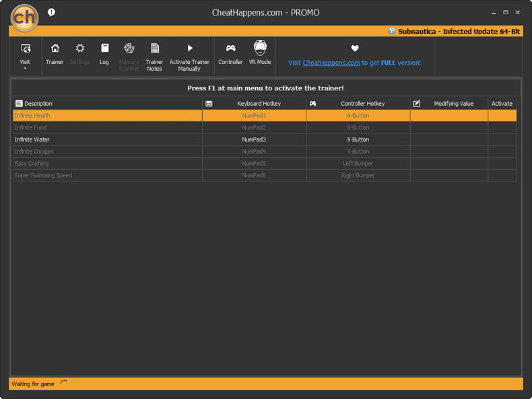Click the Waiting for game status text
This screenshot has width=532, height=399.
(33, 384)
